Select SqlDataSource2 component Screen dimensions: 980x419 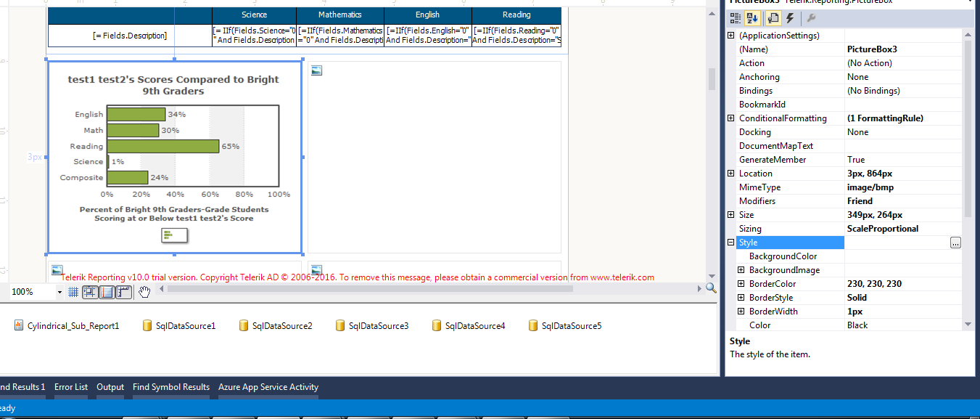[x=276, y=326]
